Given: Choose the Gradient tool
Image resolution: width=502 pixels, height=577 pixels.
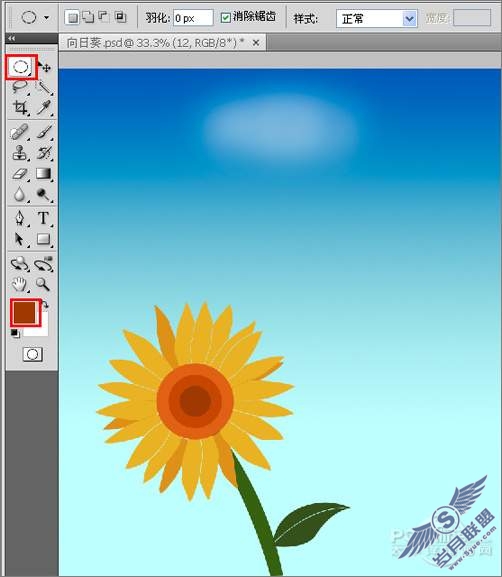Looking at the screenshot, I should 44,173.
